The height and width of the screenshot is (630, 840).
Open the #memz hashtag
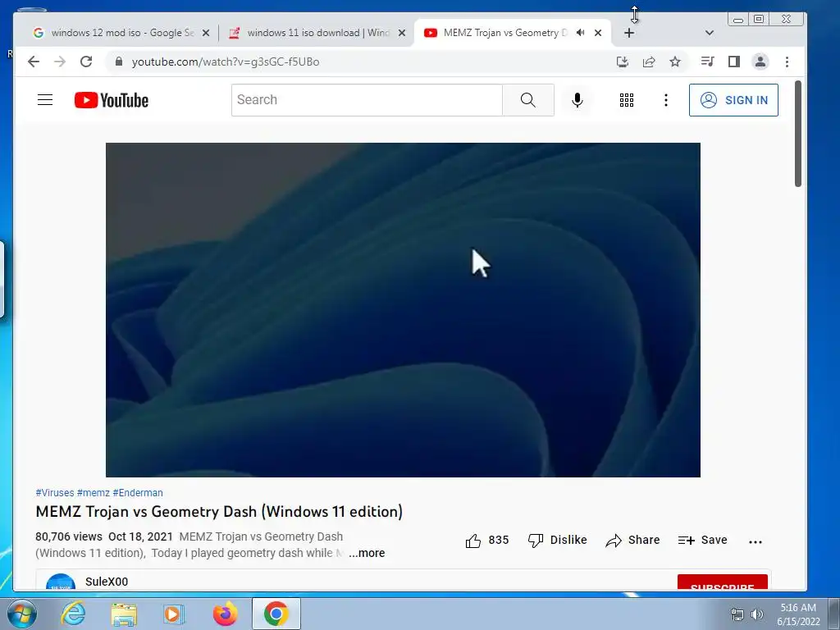tap(94, 493)
